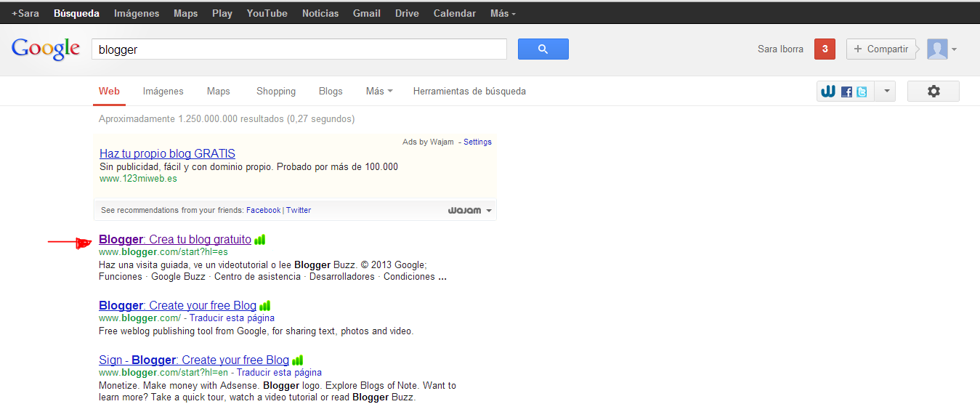Open Calendar in the top bar
This screenshot has height=412, width=980.
[455, 13]
